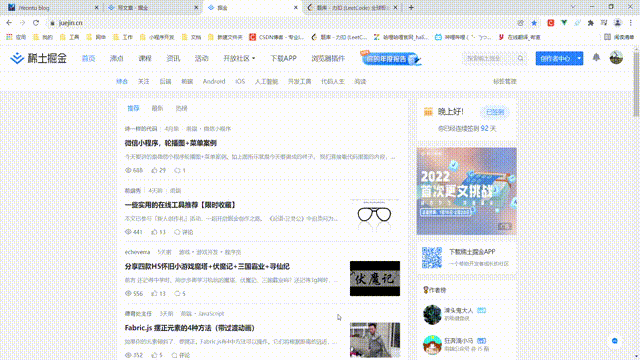Switch to the /Reontu blog browser tab

coord(52,7)
